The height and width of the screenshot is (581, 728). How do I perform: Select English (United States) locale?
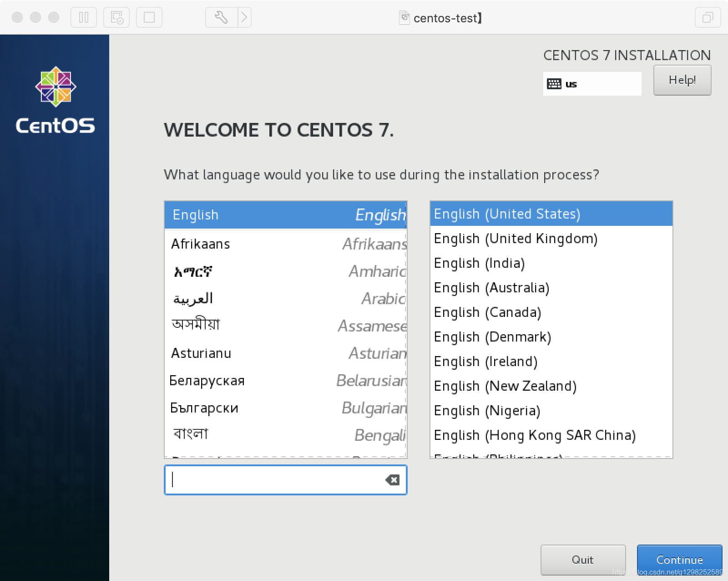551,214
